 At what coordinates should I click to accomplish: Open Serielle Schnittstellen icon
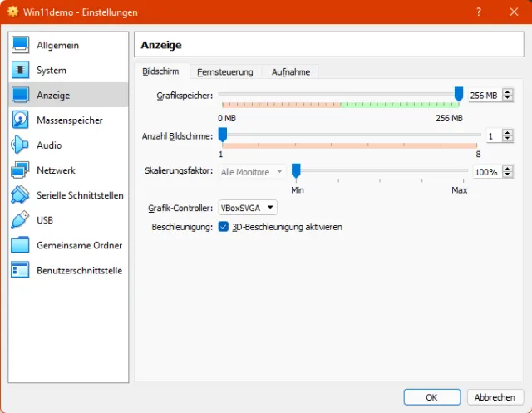tap(21, 195)
